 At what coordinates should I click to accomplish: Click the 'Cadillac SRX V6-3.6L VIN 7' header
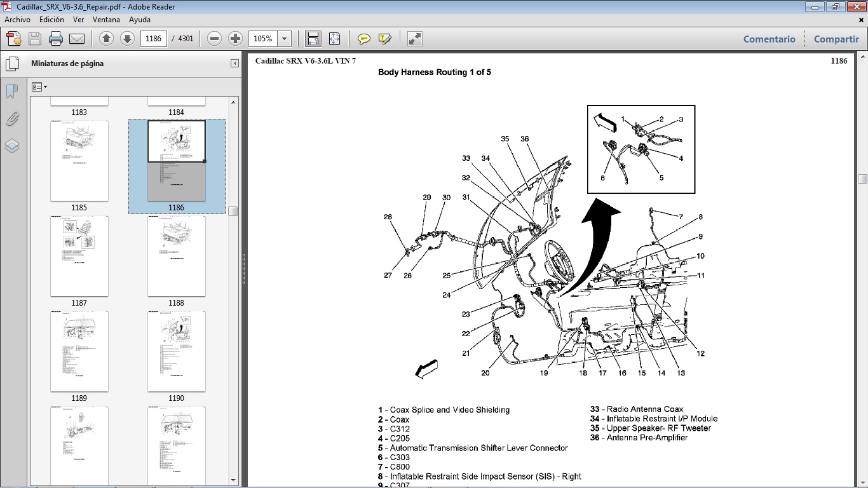tap(306, 61)
